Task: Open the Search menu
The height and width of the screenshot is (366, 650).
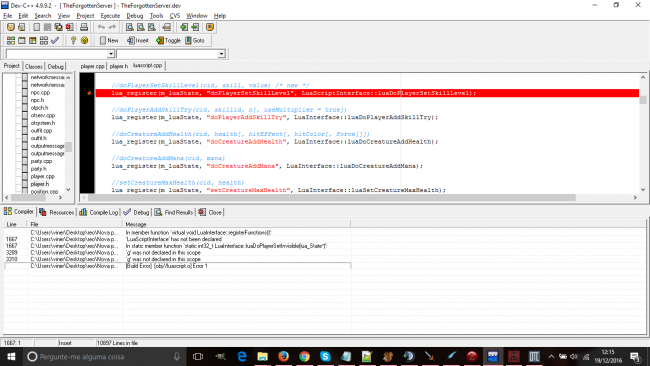Action: [x=43, y=16]
